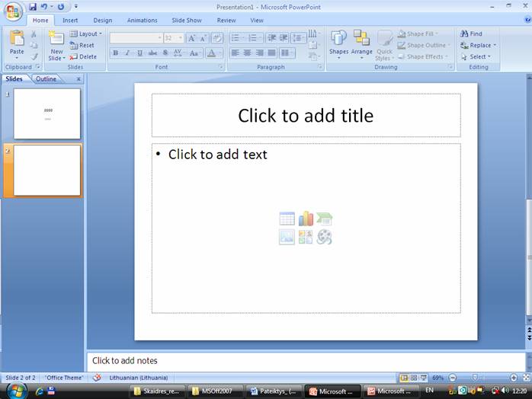Open the Columns dropdown in Paragraph group
The width and height of the screenshot is (532, 399).
click(x=287, y=53)
